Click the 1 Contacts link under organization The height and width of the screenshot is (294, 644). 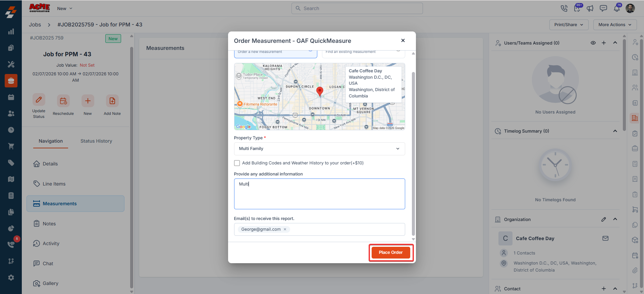(524, 253)
